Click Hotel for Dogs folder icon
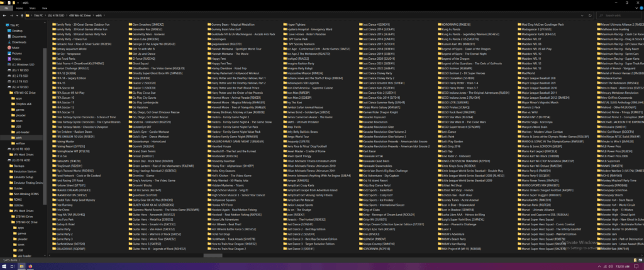The width and height of the screenshot is (644, 270). (x=209, y=234)
